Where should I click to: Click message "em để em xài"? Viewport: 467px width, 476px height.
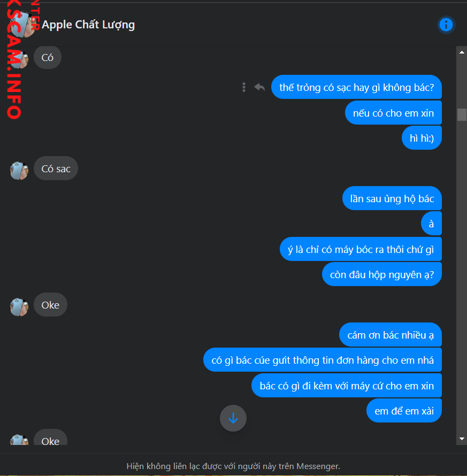coord(404,411)
